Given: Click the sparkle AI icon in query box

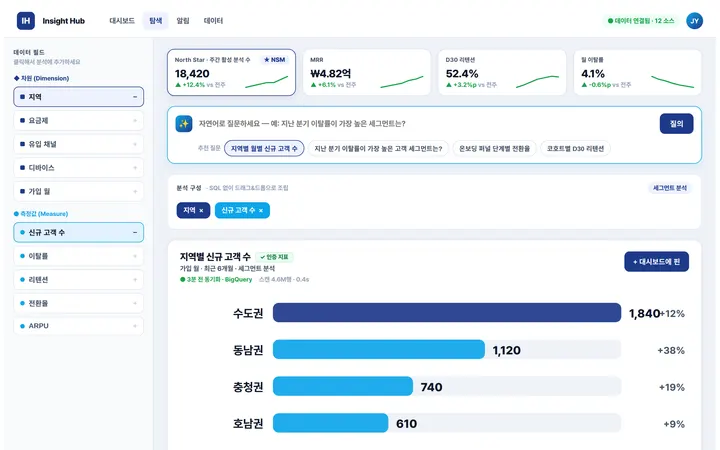Looking at the screenshot, I should click(x=184, y=124).
